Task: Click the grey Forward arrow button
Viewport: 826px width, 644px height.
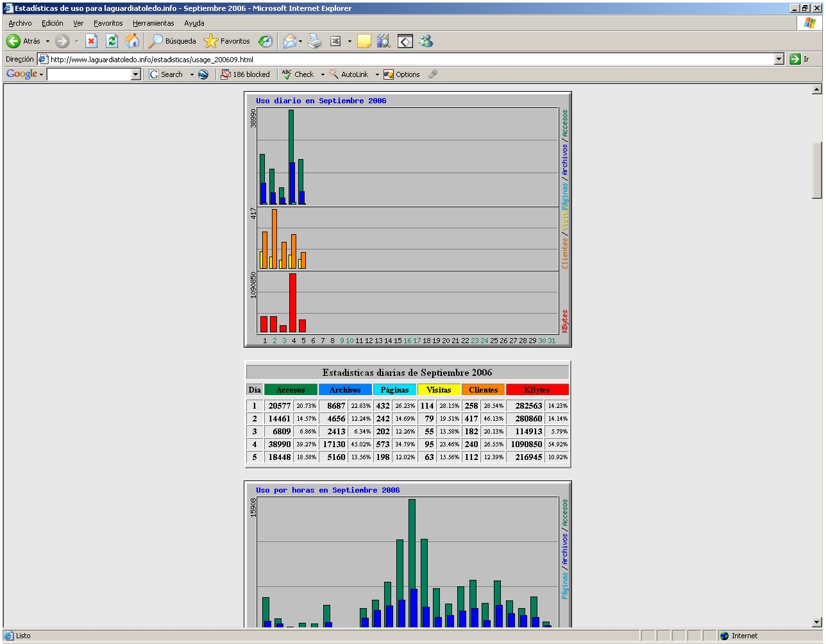Action: (62, 41)
